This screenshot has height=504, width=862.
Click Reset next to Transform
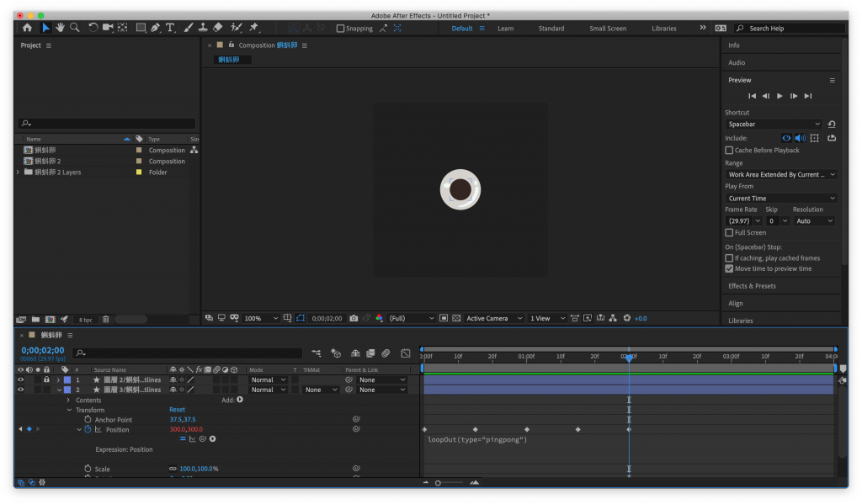177,410
